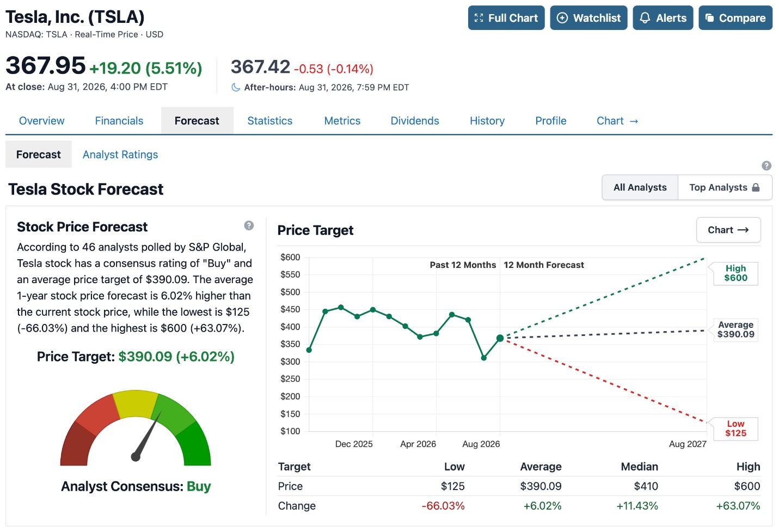This screenshot has width=779, height=532.
Task: Click the lowest data point near Aug 2026
Action: (x=484, y=358)
